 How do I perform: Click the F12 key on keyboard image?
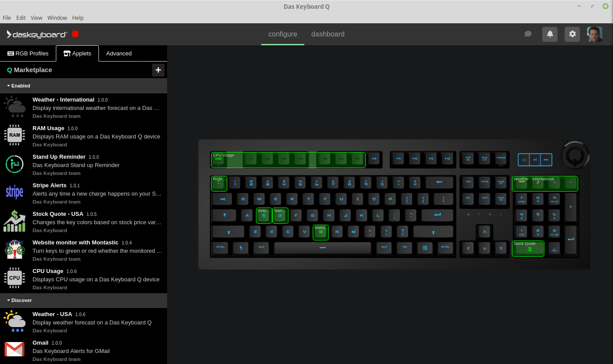447,158
